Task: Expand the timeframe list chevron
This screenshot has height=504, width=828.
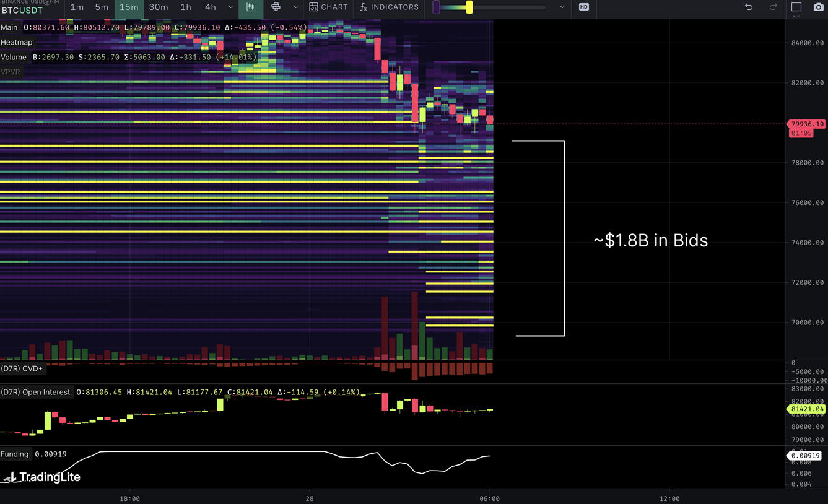Action: (230, 7)
